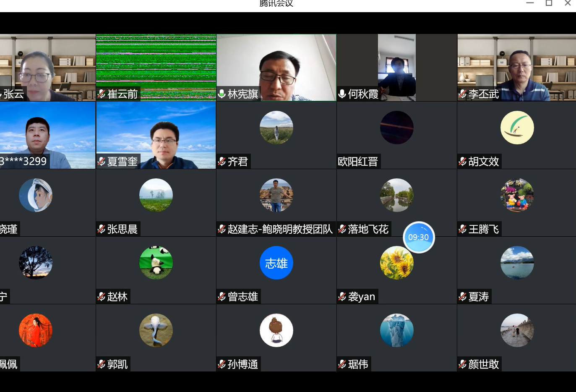This screenshot has height=392, width=576.
Task: Select the iceberg avatar of 琚伟
Action: click(396, 330)
